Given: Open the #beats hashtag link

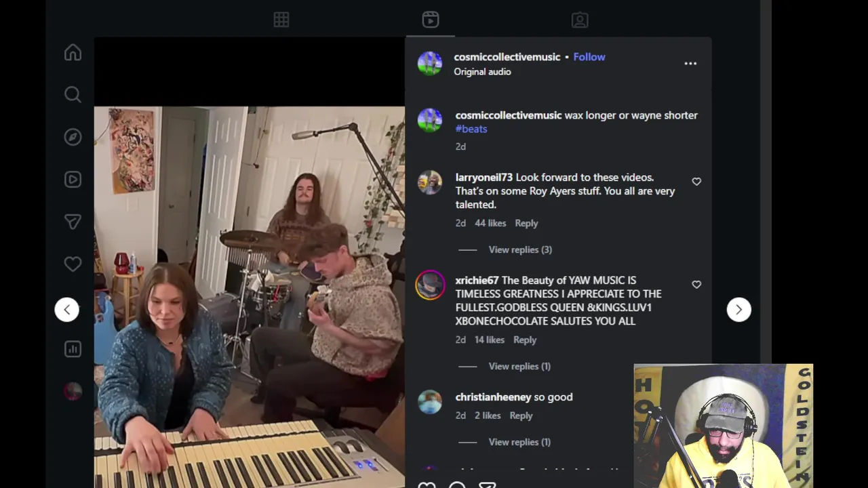Looking at the screenshot, I should click(471, 129).
